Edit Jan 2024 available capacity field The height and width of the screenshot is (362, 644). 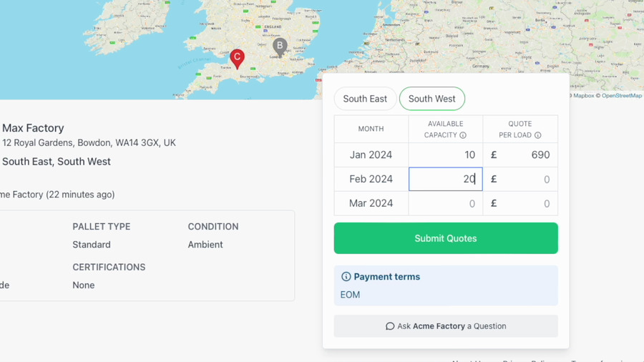point(446,155)
